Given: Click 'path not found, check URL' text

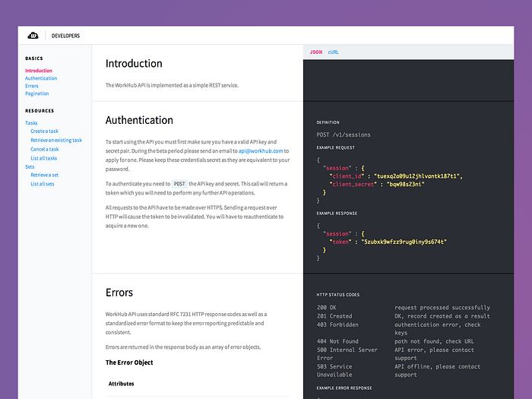Looking at the screenshot, I should pyautogui.click(x=434, y=341).
